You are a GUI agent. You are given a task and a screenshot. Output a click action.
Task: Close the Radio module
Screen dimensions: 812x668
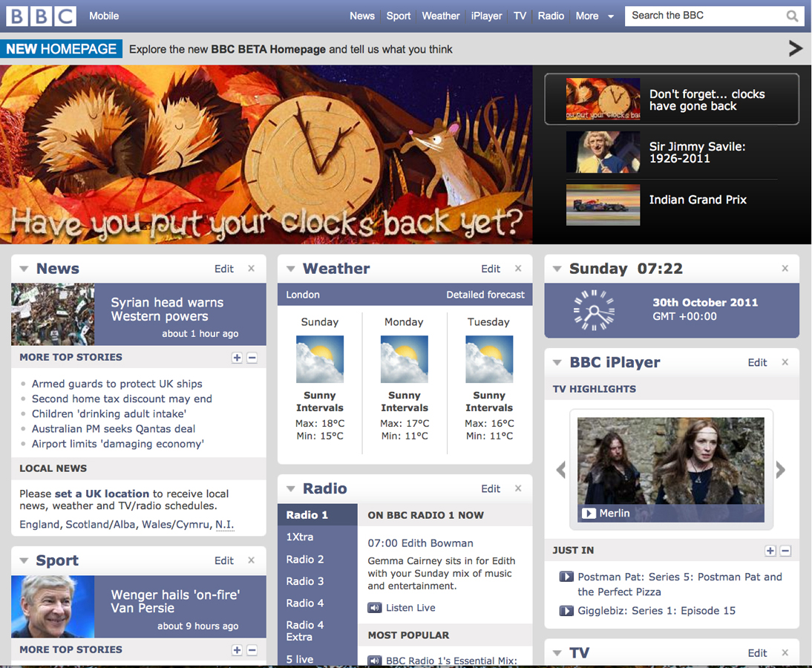point(518,488)
